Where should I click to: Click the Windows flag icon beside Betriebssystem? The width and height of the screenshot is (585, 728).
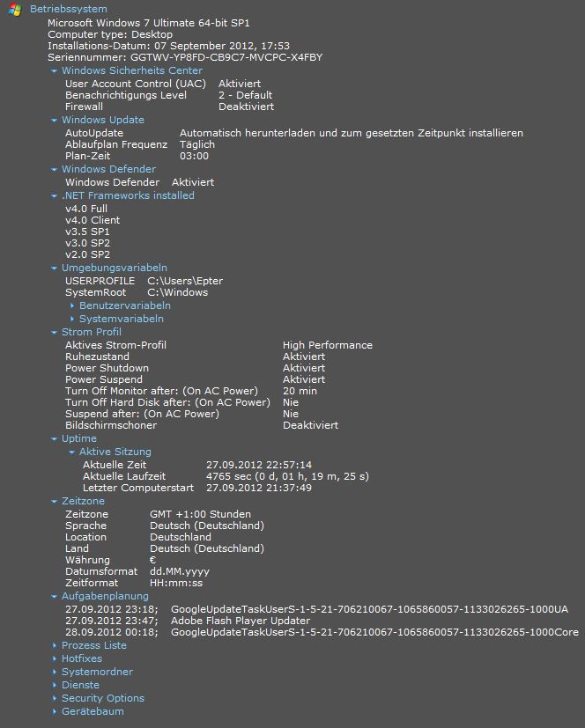[15, 10]
